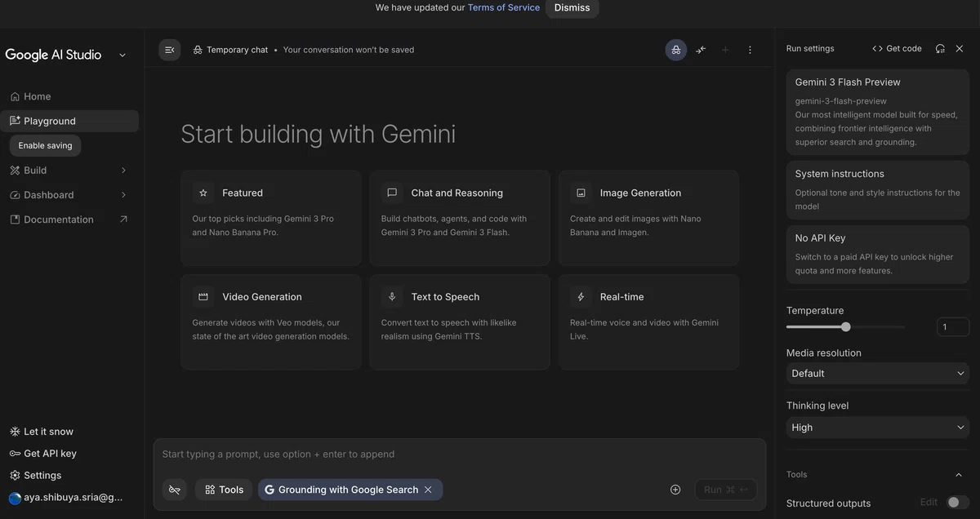The image size is (980, 519).
Task: Click the add media plus circle icon
Action: (x=675, y=490)
